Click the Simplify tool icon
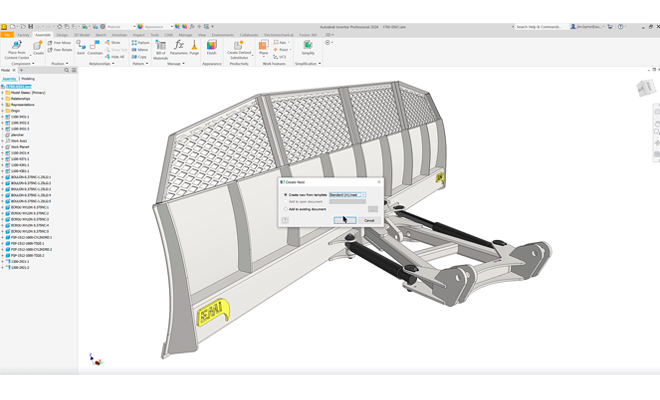Screen dimensions: 660x400 308,46
